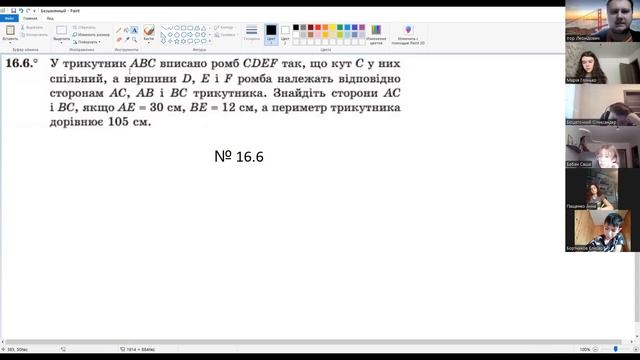Open the Контур outline dropdown
The height and width of the screenshot is (360, 640).
point(226,27)
